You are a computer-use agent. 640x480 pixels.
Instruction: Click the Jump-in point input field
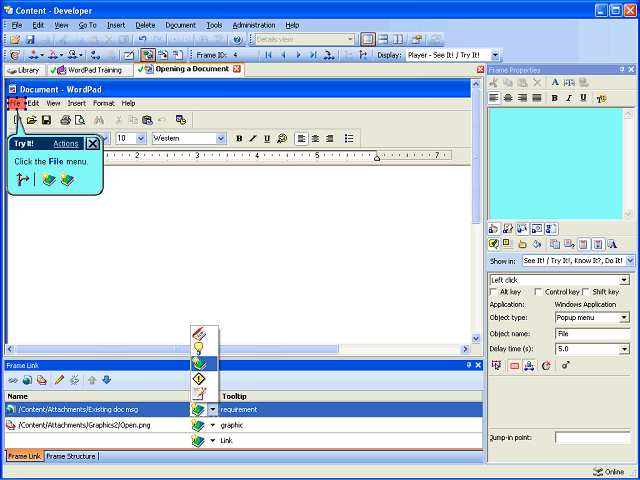[592, 438]
